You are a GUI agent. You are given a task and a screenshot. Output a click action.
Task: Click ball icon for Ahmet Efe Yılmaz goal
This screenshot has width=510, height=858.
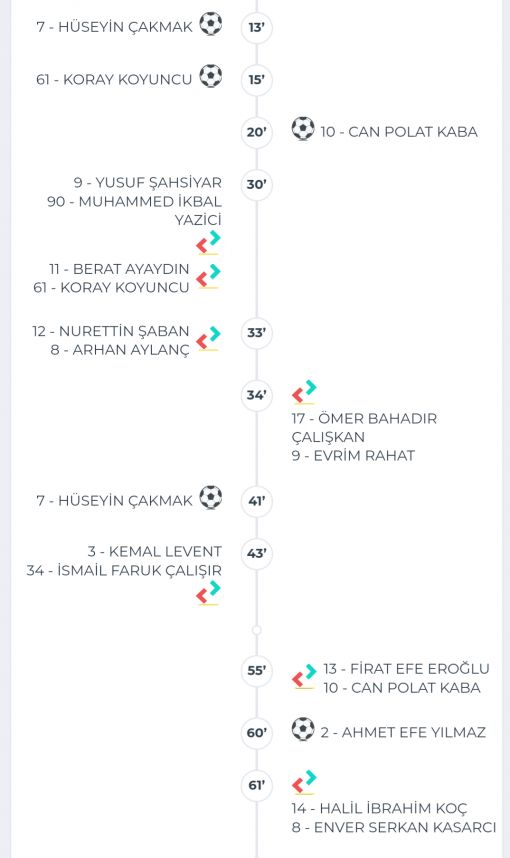303,729
